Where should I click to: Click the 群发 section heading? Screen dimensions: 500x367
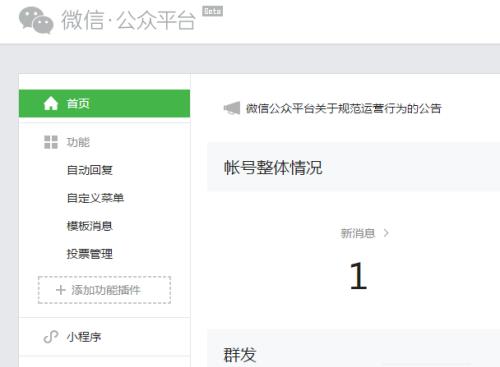pos(240,354)
